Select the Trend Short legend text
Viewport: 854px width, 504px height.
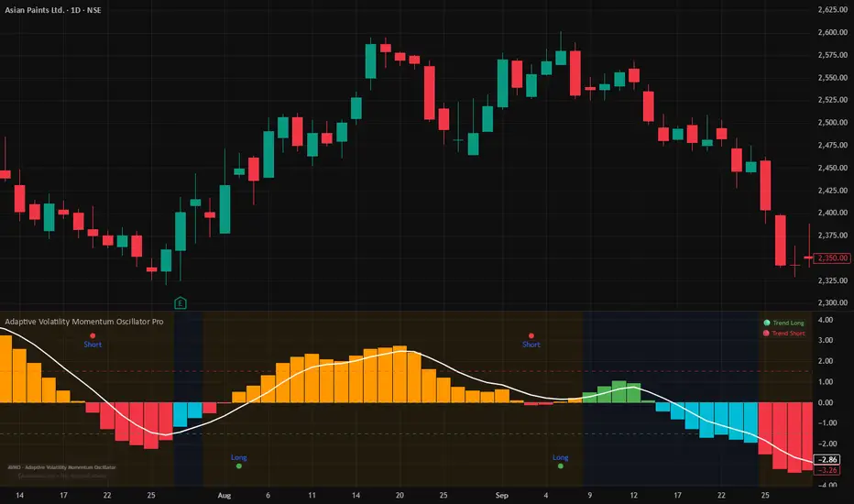pos(788,333)
